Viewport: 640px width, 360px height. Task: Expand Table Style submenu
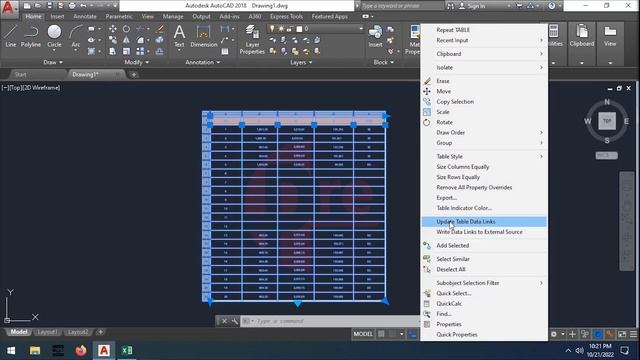[x=484, y=156]
